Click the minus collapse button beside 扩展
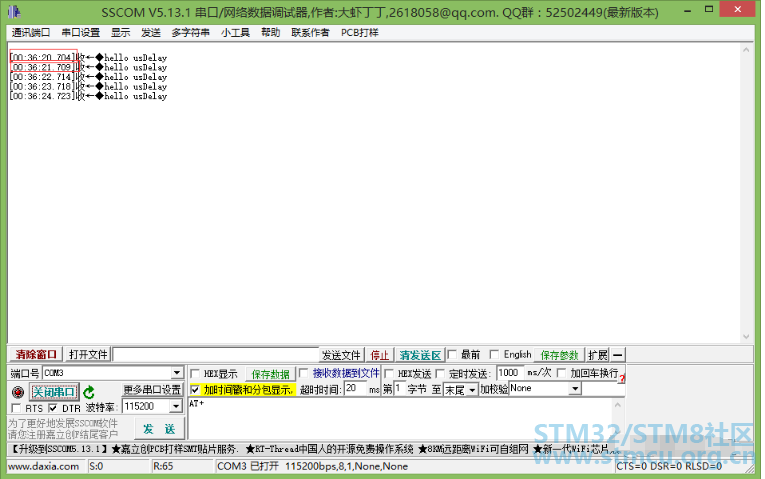The image size is (765, 479). pos(618,355)
